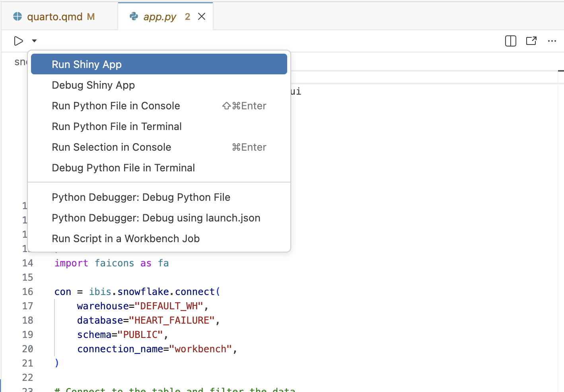This screenshot has height=392, width=564.
Task: Select the app.py tab
Action: (159, 17)
